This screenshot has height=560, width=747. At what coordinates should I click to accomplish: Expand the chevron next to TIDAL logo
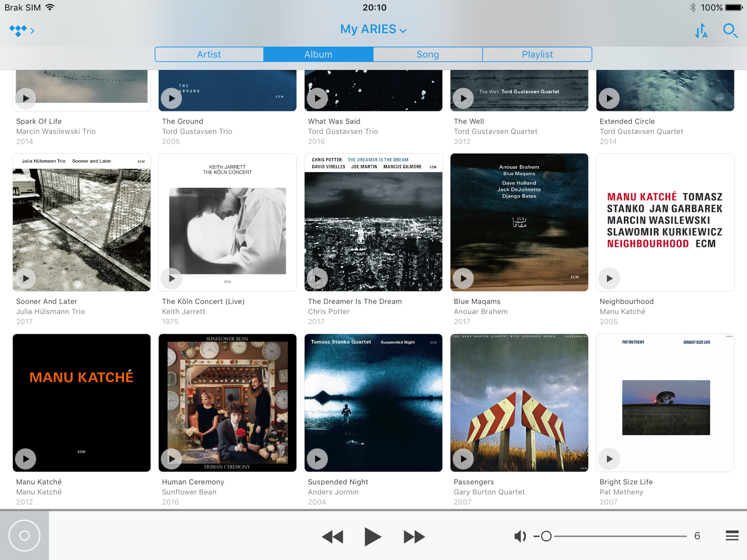point(32,31)
